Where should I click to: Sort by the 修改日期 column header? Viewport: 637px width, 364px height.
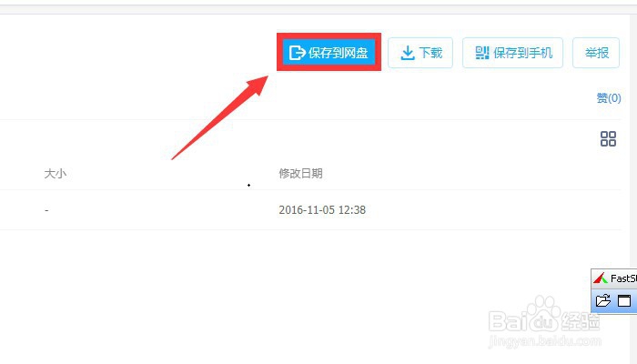300,174
